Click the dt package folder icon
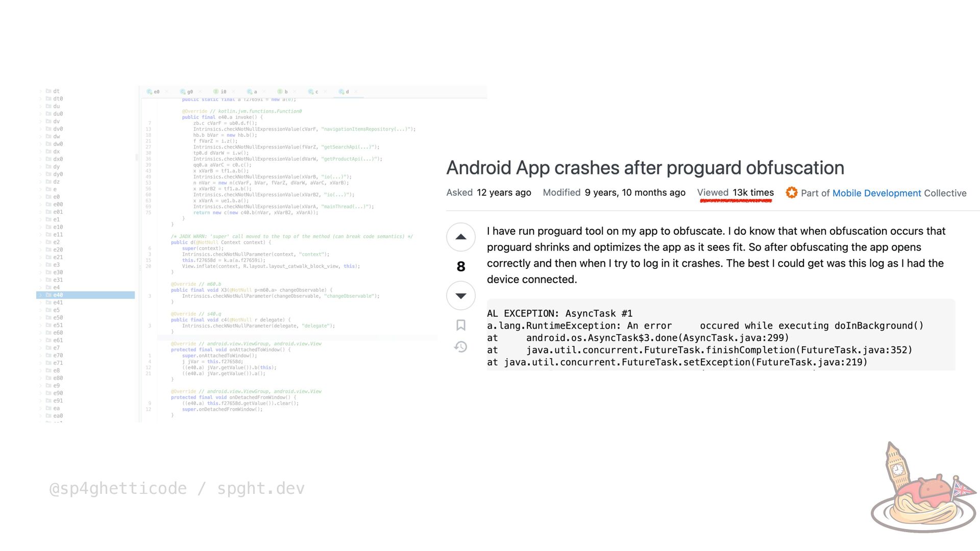 (x=48, y=91)
